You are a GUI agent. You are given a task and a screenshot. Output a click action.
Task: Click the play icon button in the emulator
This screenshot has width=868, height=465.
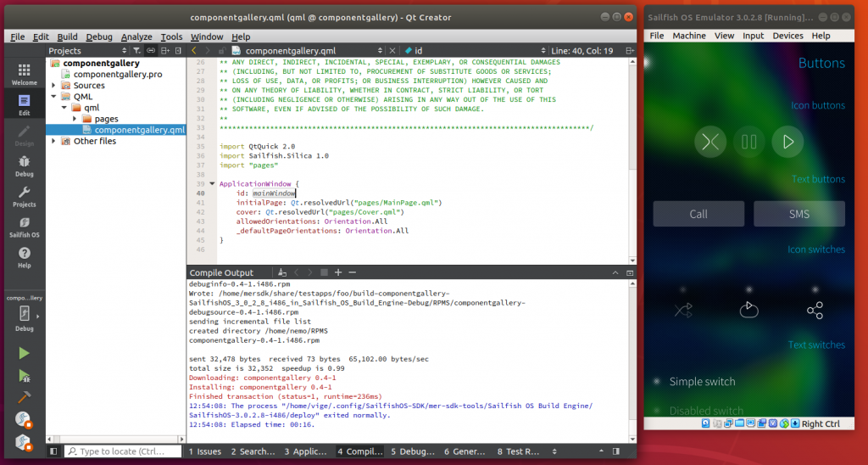tap(787, 142)
